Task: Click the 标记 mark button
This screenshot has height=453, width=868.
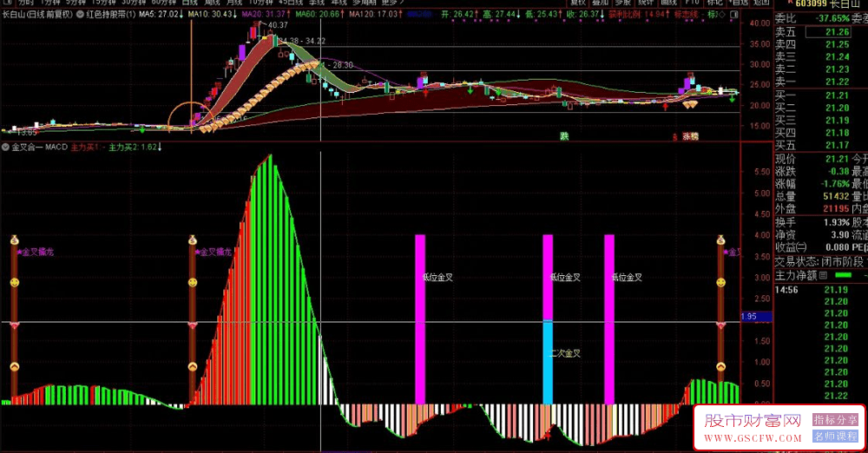Action: (714, 3)
